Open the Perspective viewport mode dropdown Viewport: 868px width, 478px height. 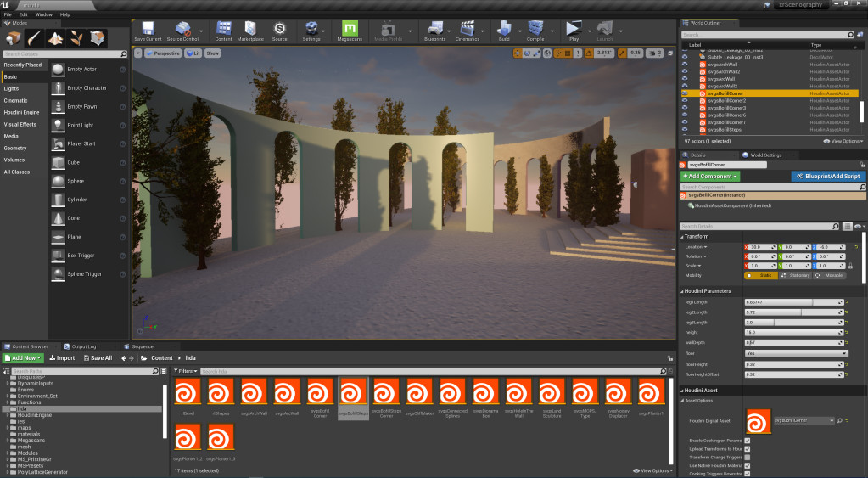165,53
